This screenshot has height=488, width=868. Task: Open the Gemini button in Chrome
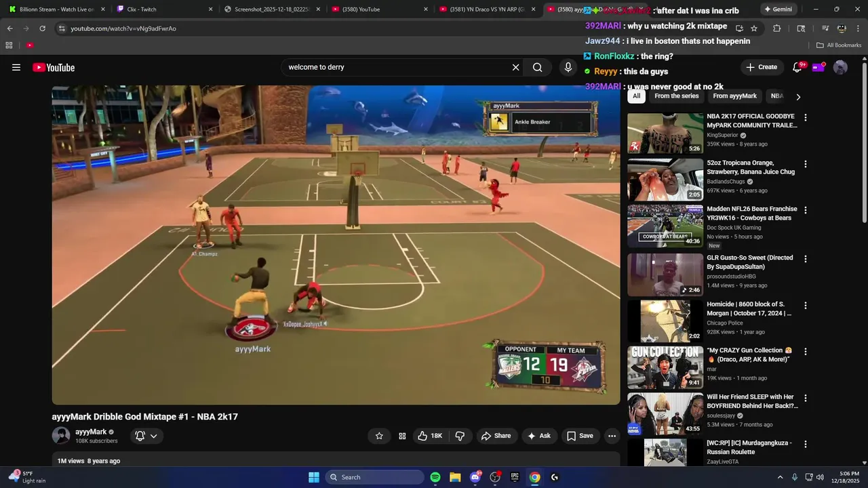[778, 9]
